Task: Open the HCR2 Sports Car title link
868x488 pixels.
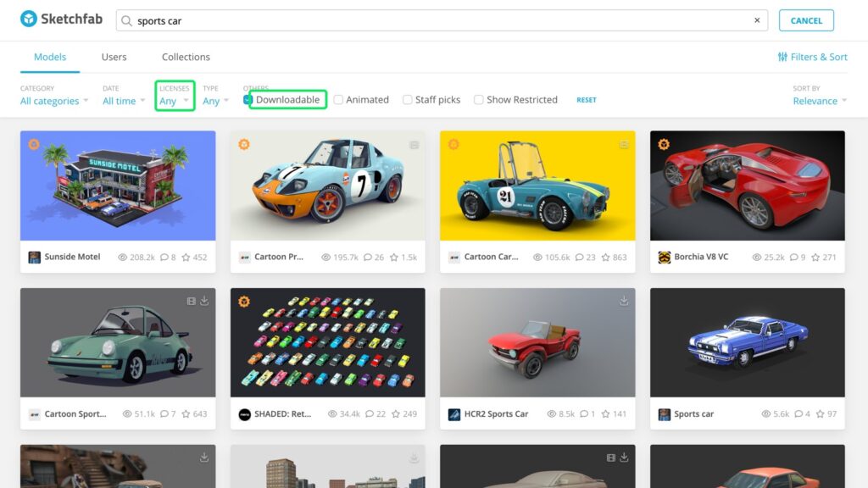Action: pyautogui.click(x=496, y=413)
